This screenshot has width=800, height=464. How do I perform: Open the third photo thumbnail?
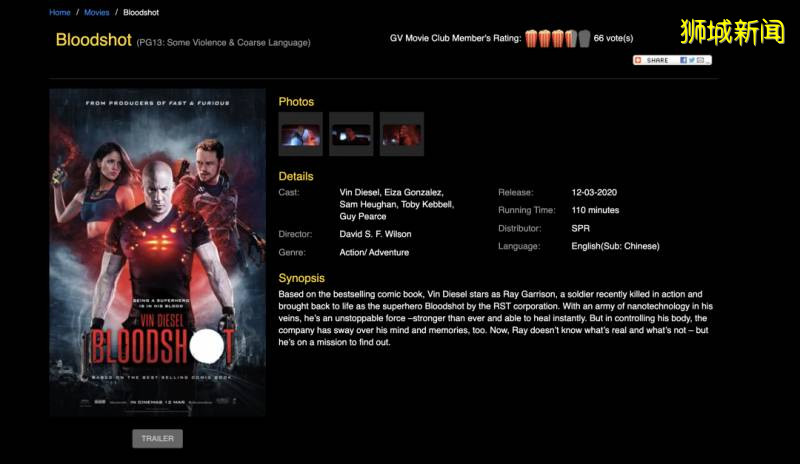401,134
